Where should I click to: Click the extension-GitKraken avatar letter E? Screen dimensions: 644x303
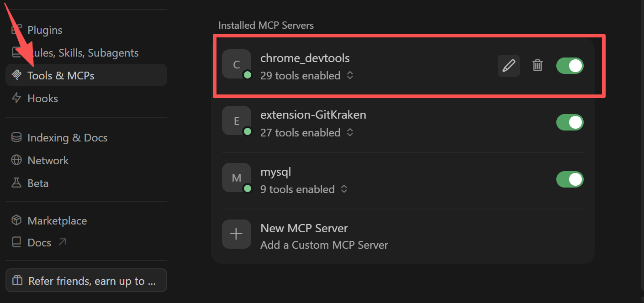click(236, 120)
